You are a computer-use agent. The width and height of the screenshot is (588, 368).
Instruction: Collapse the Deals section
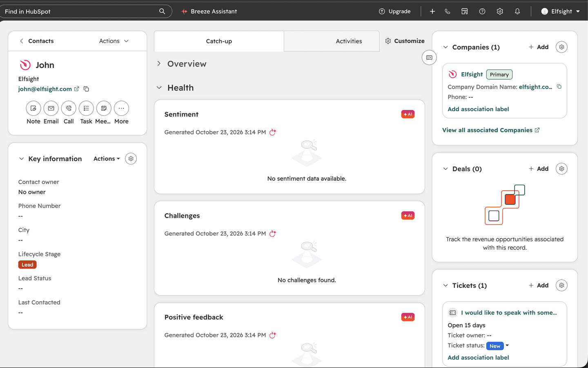[x=445, y=169]
